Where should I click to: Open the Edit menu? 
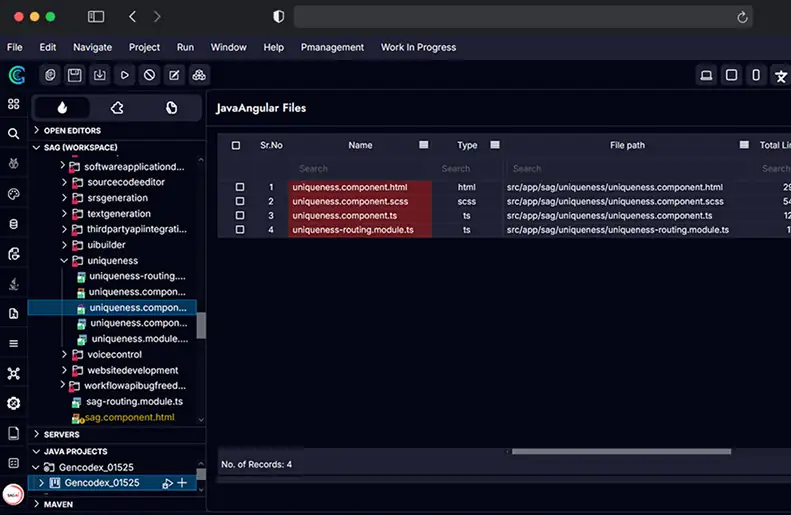[x=48, y=47]
